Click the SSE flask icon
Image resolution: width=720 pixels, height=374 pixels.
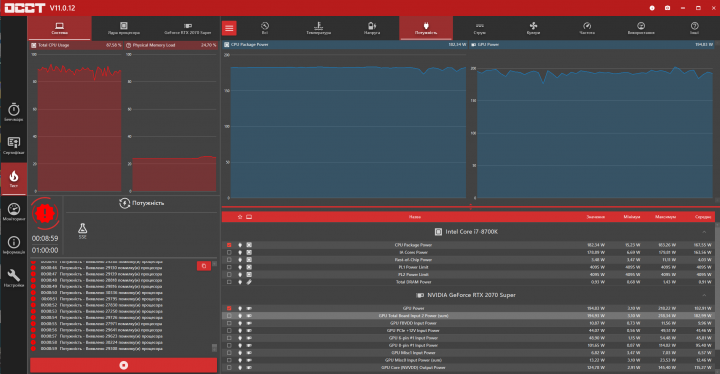82,231
